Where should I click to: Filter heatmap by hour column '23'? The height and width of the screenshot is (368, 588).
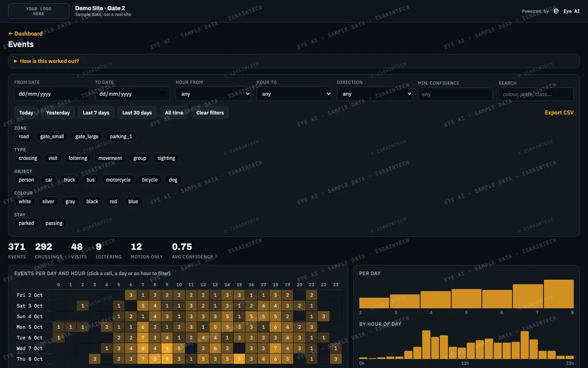pos(336,285)
